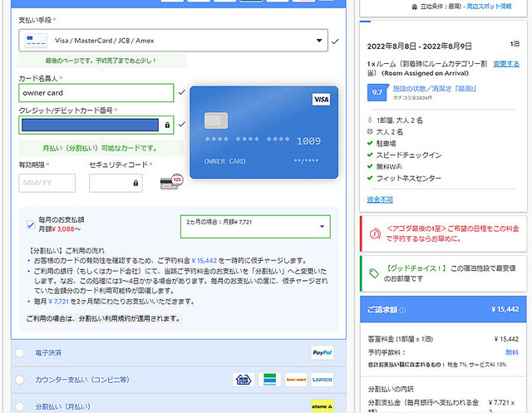
Task: Click the Ministop store icon
Action: (244, 379)
